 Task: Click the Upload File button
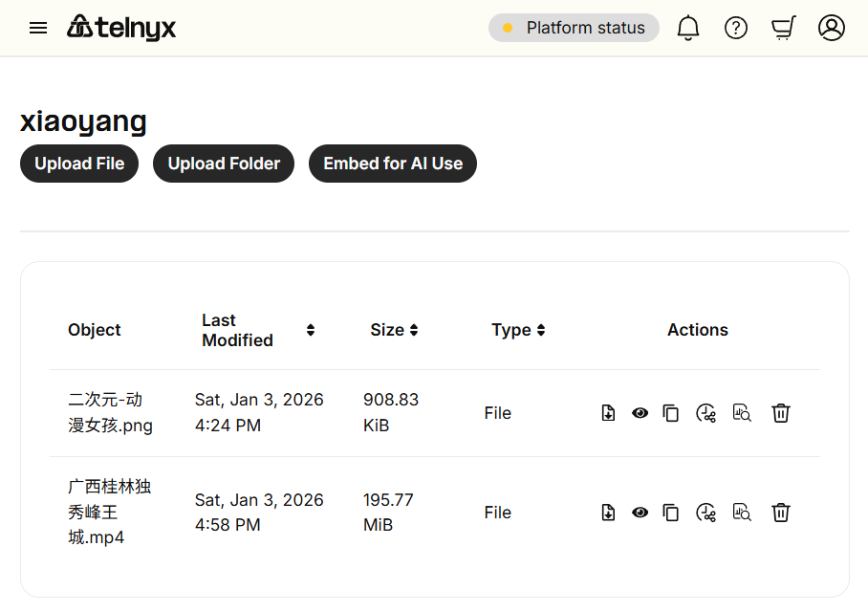79,164
